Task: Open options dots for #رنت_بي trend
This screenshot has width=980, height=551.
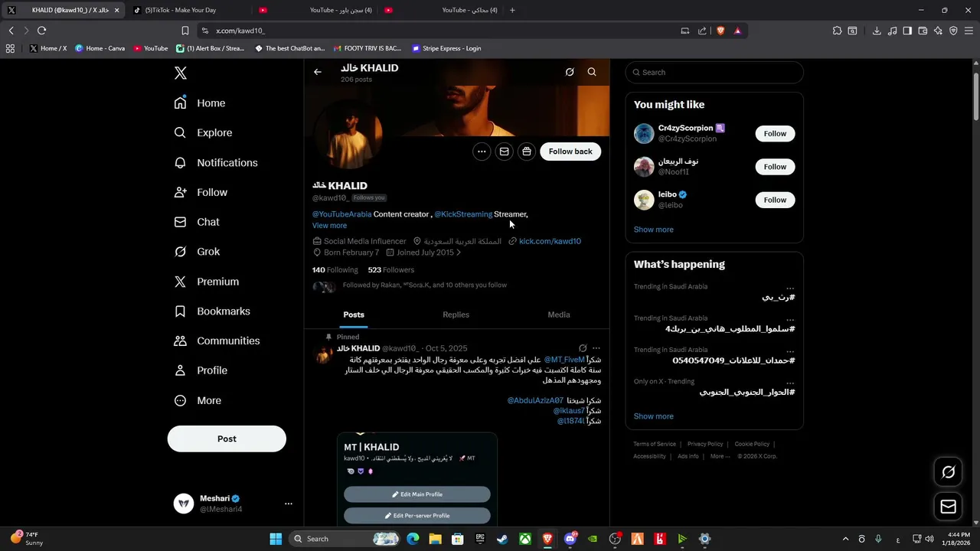Action: (x=790, y=288)
